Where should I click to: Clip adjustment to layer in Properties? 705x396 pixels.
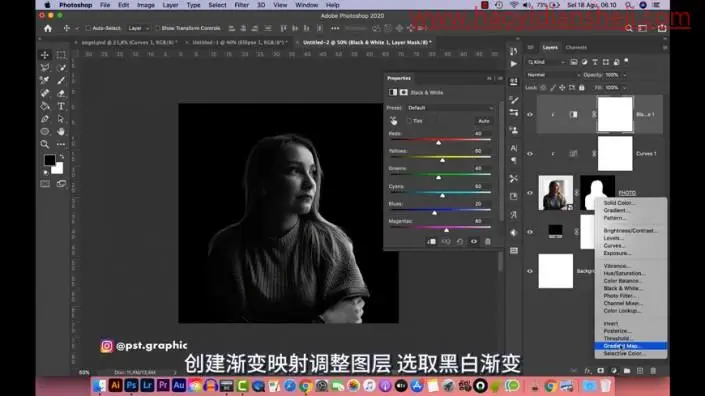431,241
